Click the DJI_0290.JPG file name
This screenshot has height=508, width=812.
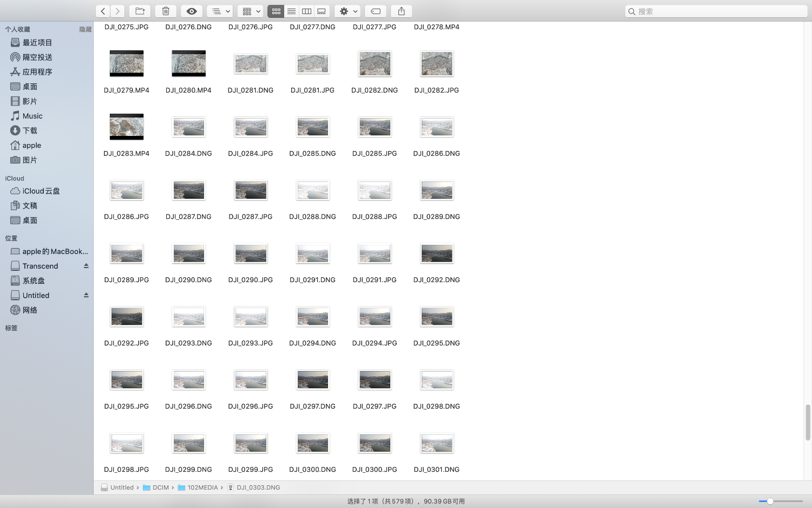pyautogui.click(x=251, y=280)
